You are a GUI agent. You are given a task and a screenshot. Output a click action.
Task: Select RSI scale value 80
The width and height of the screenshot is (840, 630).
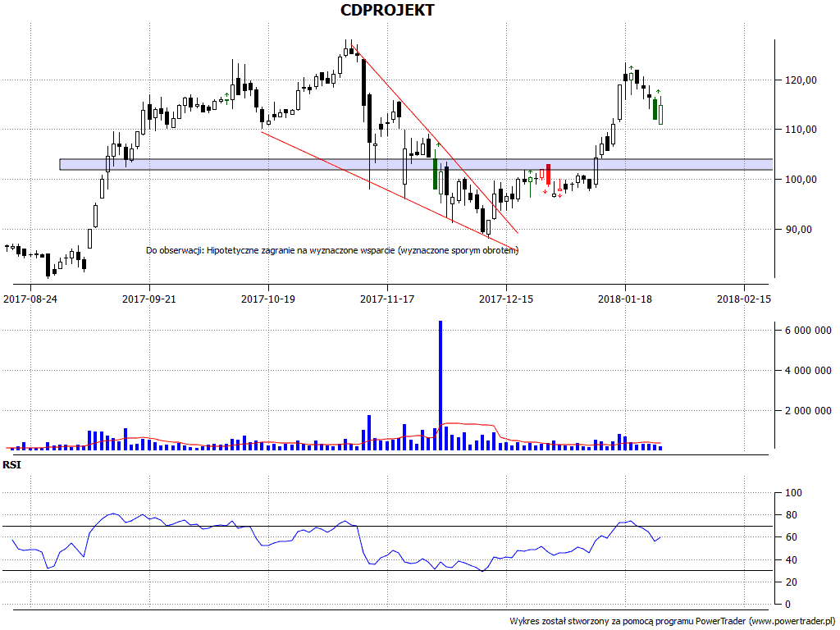[791, 515]
